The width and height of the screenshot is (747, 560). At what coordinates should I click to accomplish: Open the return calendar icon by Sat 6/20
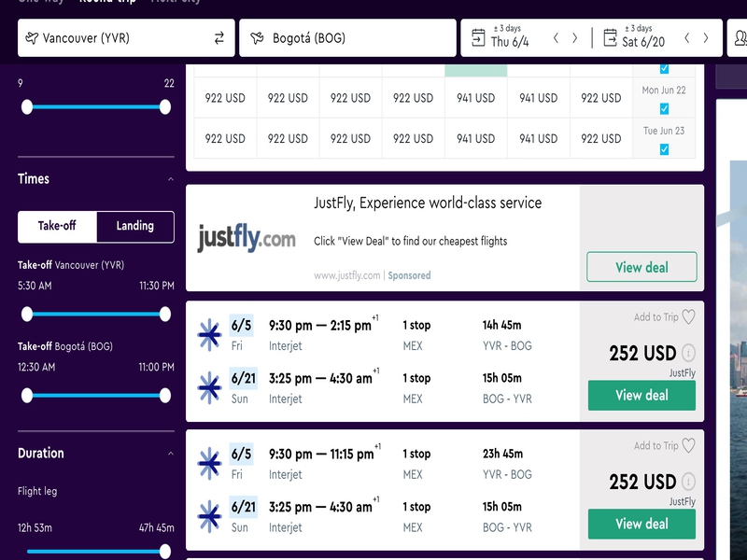tap(610, 37)
